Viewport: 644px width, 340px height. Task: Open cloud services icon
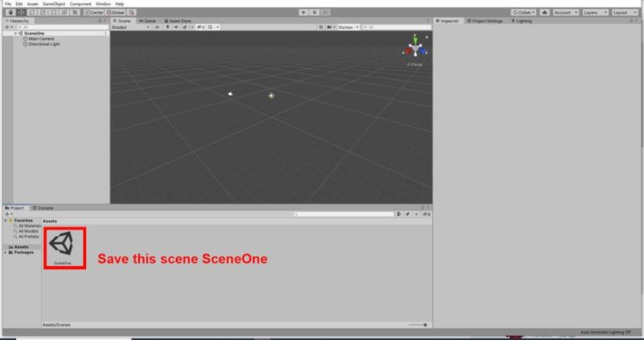545,12
